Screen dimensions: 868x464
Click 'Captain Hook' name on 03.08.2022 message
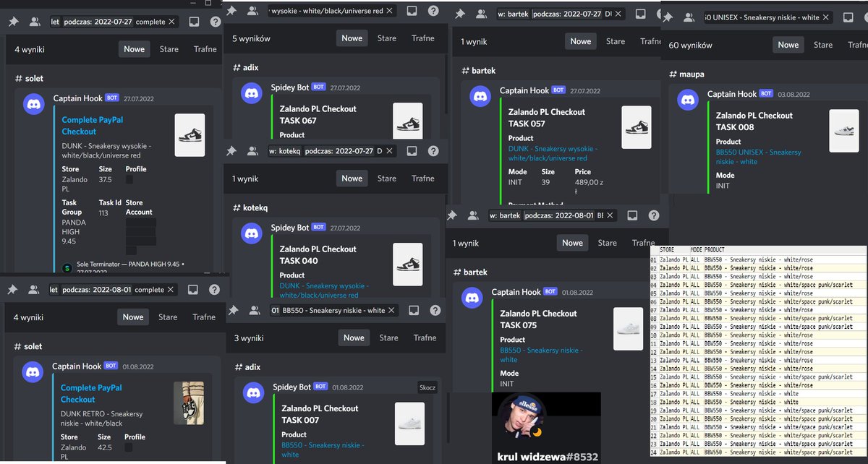[x=732, y=94]
